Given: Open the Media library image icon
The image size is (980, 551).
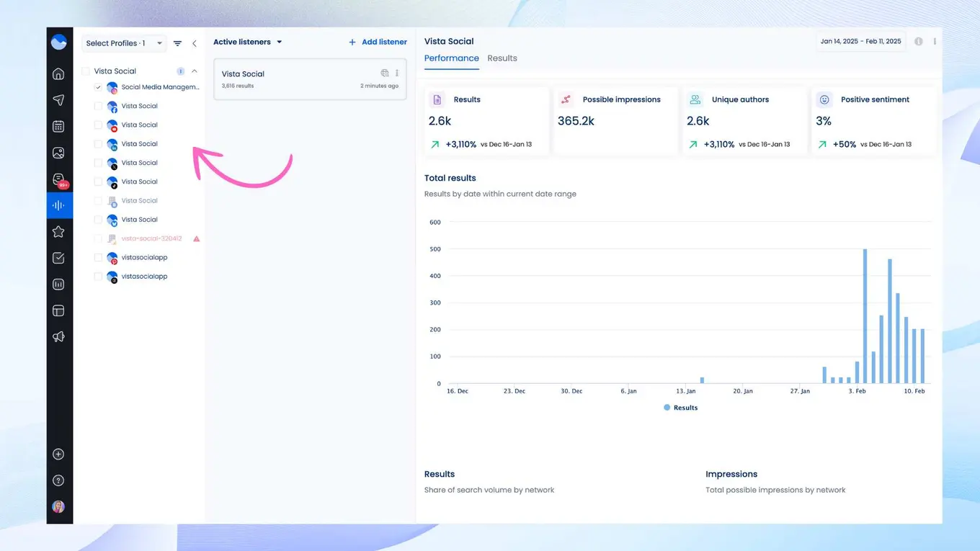Looking at the screenshot, I should (58, 153).
